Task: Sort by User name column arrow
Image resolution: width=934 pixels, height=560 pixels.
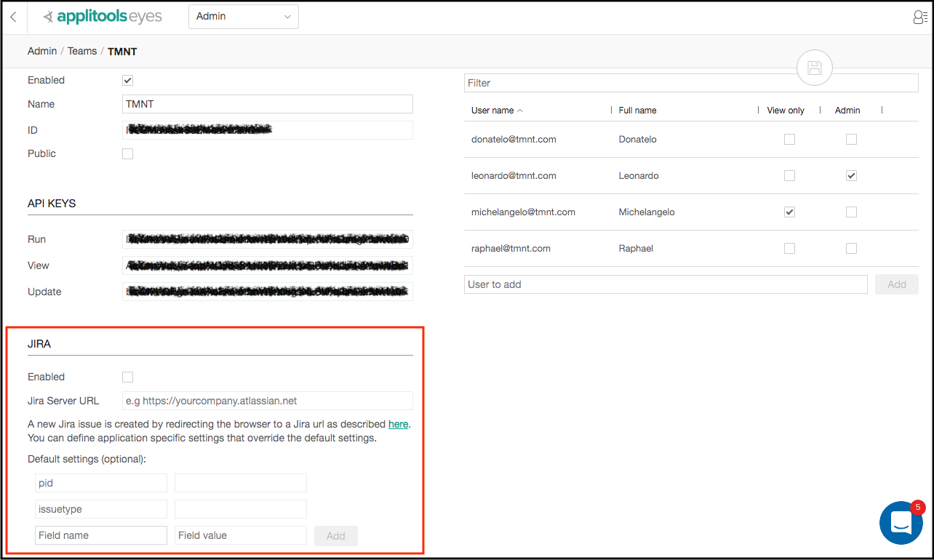Action: [x=520, y=111]
